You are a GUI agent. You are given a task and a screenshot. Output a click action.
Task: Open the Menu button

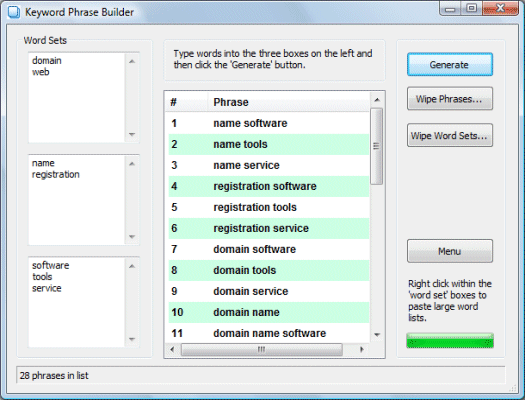(x=449, y=251)
